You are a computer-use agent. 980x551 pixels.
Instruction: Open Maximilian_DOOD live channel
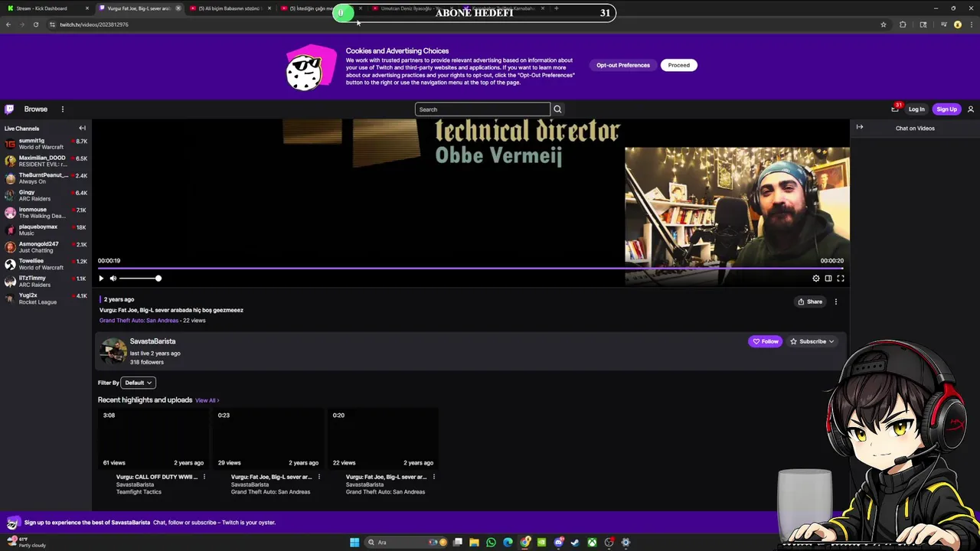(x=46, y=161)
